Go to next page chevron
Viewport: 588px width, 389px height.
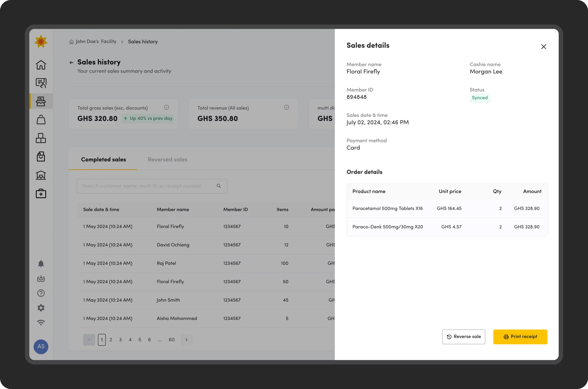coord(187,340)
